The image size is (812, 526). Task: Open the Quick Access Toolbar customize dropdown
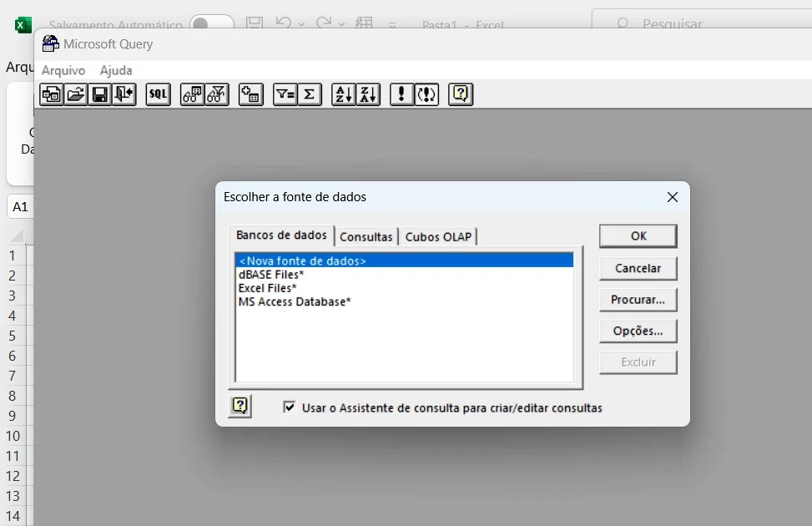pyautogui.click(x=392, y=24)
